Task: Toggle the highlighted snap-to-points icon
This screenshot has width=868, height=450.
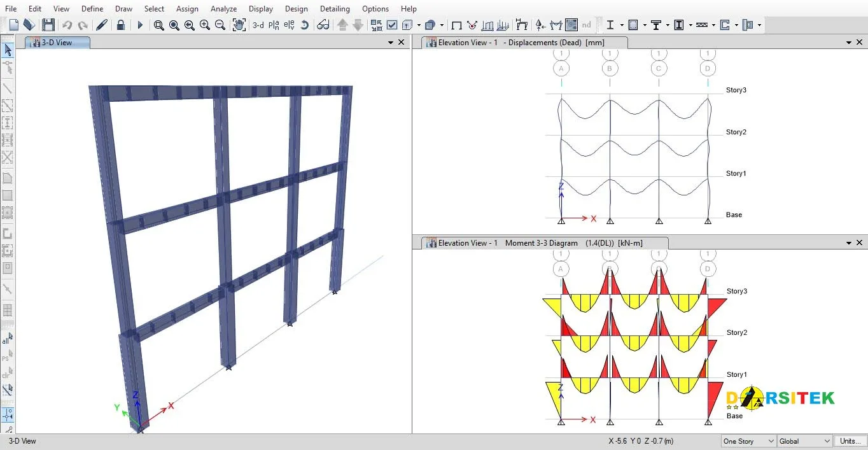Action: [8, 414]
